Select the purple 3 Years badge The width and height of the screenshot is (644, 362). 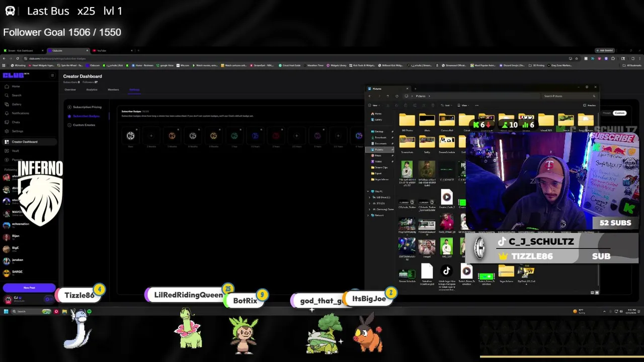(317, 136)
